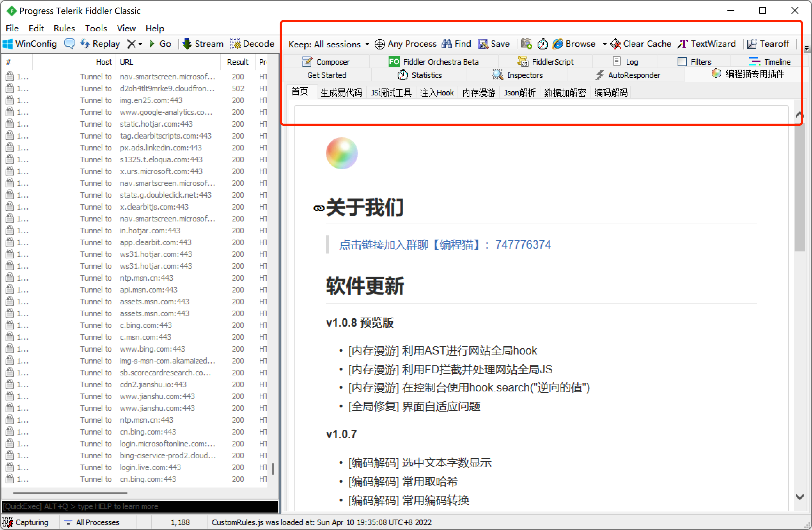The width and height of the screenshot is (812, 530).
Task: Click the Find binoculars icon
Action: pyautogui.click(x=447, y=44)
